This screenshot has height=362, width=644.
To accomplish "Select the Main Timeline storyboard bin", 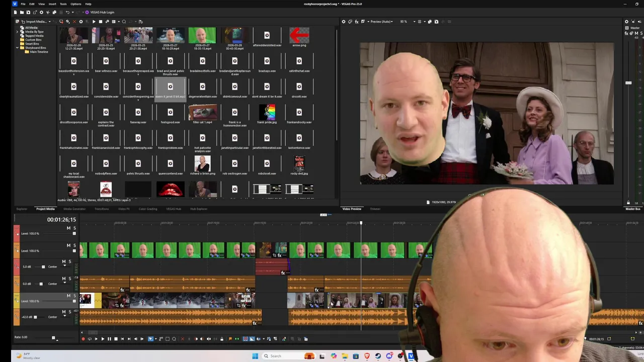I will tap(39, 52).
